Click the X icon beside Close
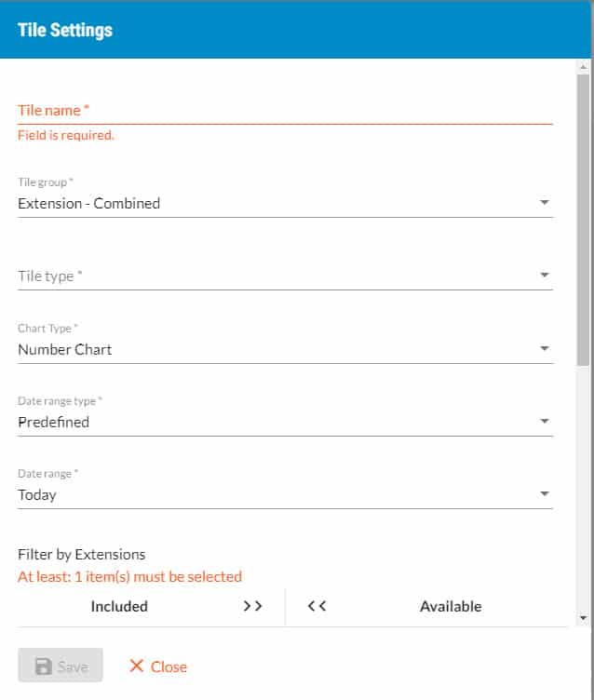Image resolution: width=594 pixels, height=700 pixels. (x=137, y=666)
